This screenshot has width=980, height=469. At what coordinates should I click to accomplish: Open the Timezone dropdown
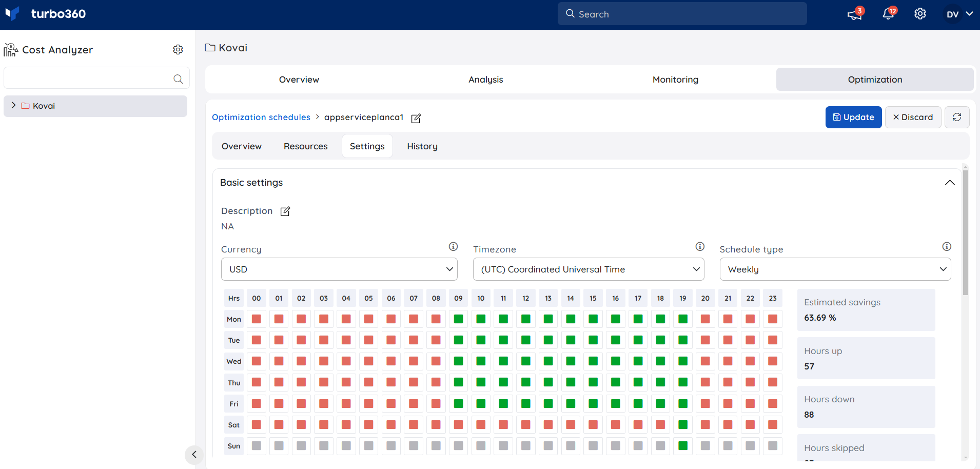[589, 269]
